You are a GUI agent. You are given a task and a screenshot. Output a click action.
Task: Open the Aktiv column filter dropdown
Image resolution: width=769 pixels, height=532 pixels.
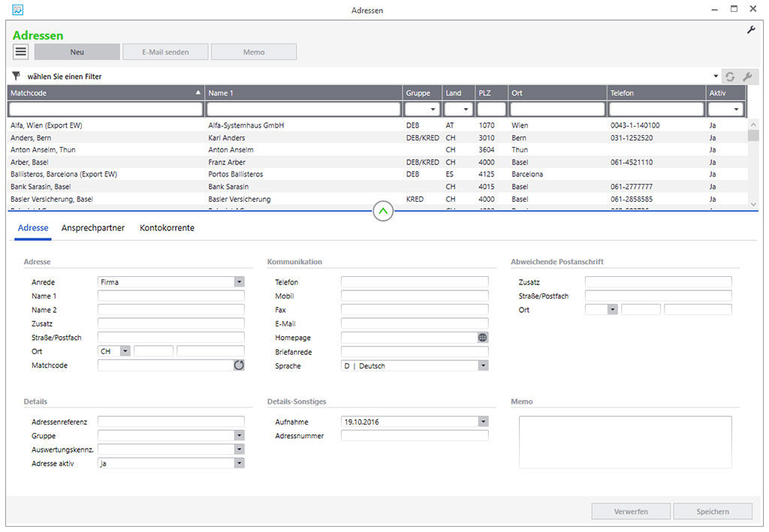pyautogui.click(x=736, y=110)
